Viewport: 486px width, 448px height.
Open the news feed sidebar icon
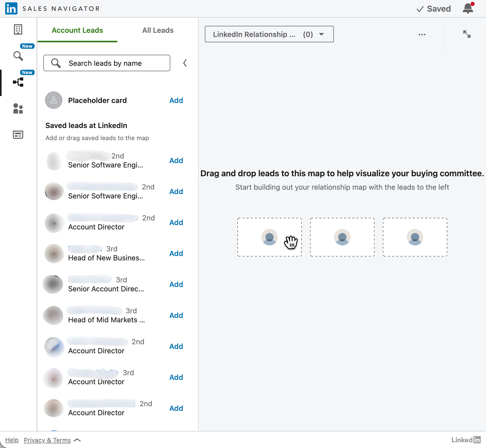[18, 135]
